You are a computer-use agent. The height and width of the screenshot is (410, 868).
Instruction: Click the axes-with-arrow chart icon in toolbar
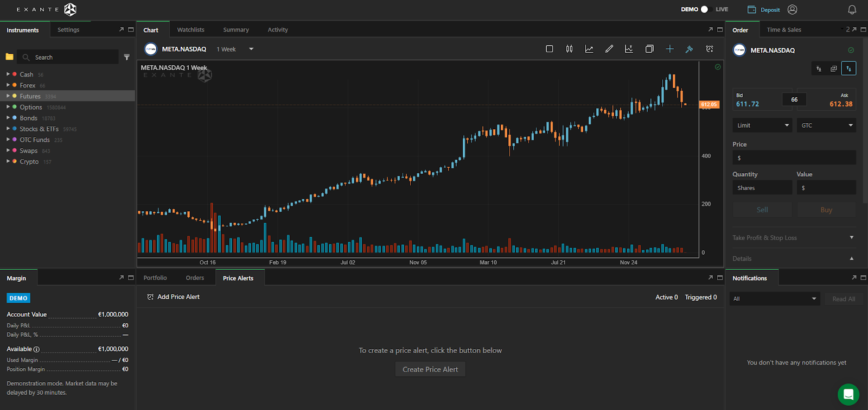(x=629, y=49)
